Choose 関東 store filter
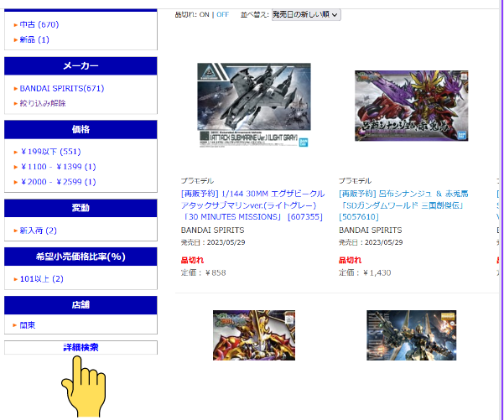This screenshot has height=420, width=504. [28, 325]
